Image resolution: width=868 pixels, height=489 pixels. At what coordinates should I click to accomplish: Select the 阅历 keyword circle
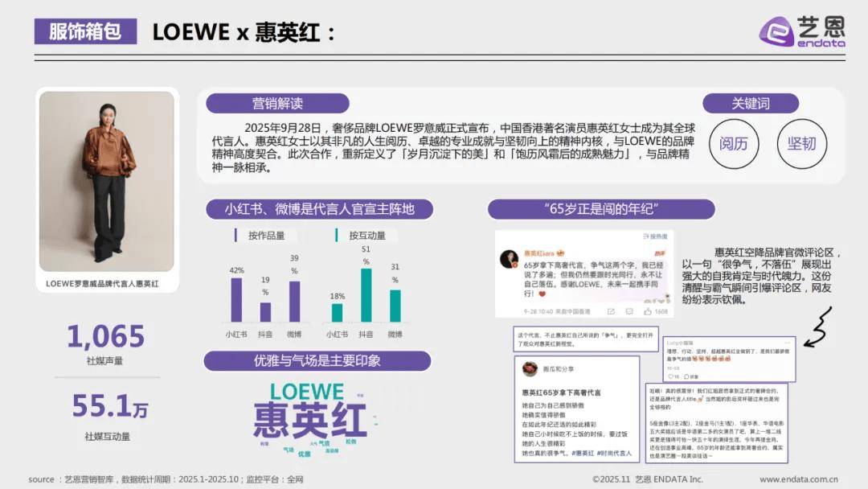(x=734, y=143)
